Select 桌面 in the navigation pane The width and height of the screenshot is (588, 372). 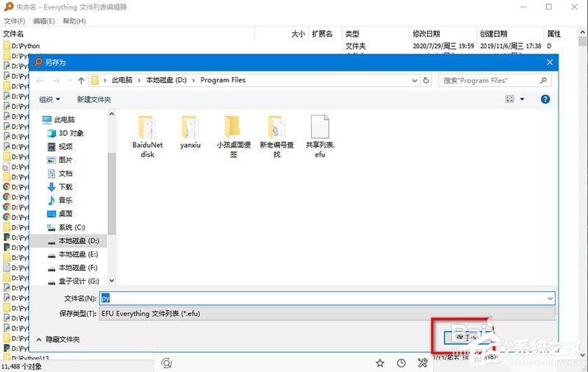coord(60,214)
